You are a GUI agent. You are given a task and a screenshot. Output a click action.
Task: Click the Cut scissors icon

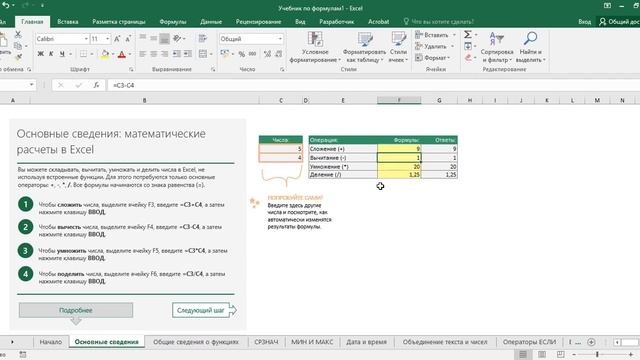point(18,35)
